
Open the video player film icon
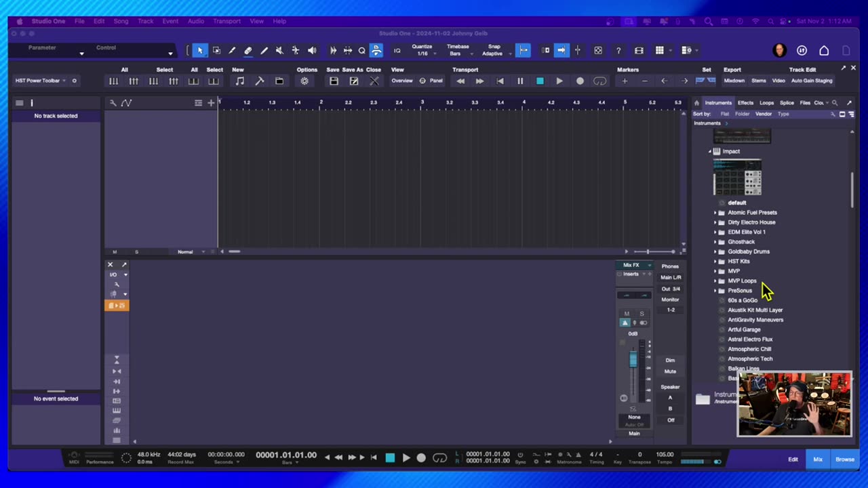click(x=639, y=50)
